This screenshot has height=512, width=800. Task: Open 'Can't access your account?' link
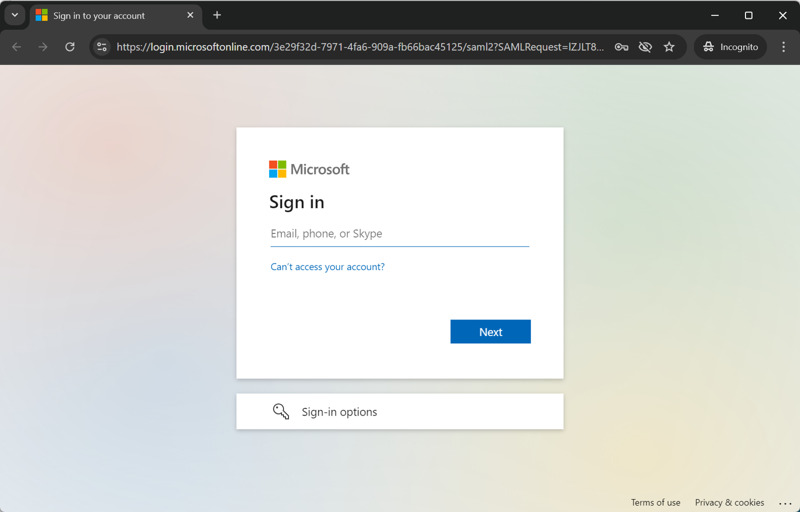click(327, 267)
